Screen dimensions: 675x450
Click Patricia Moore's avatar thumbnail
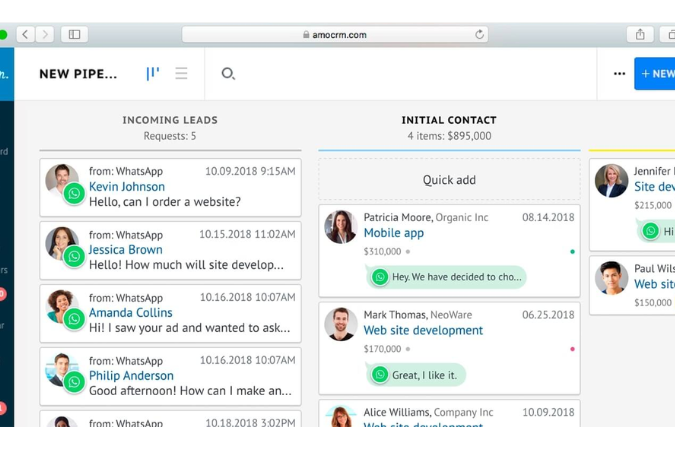[x=341, y=227]
